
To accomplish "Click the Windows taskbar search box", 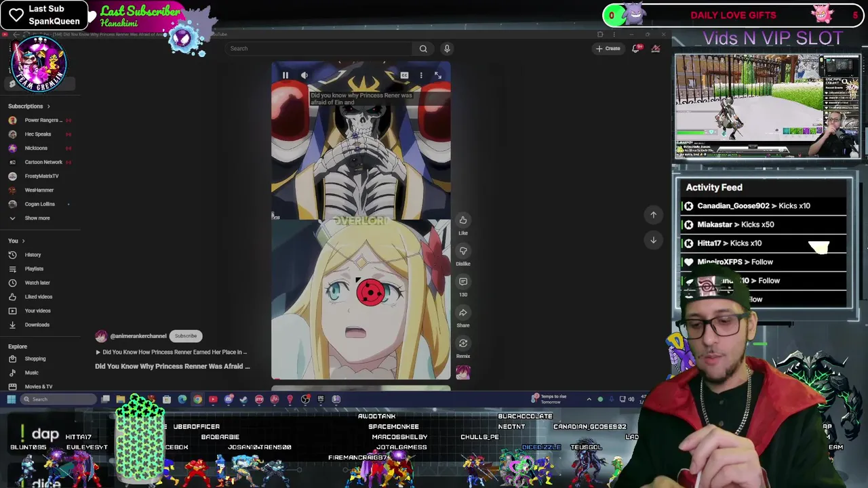I will pos(58,399).
